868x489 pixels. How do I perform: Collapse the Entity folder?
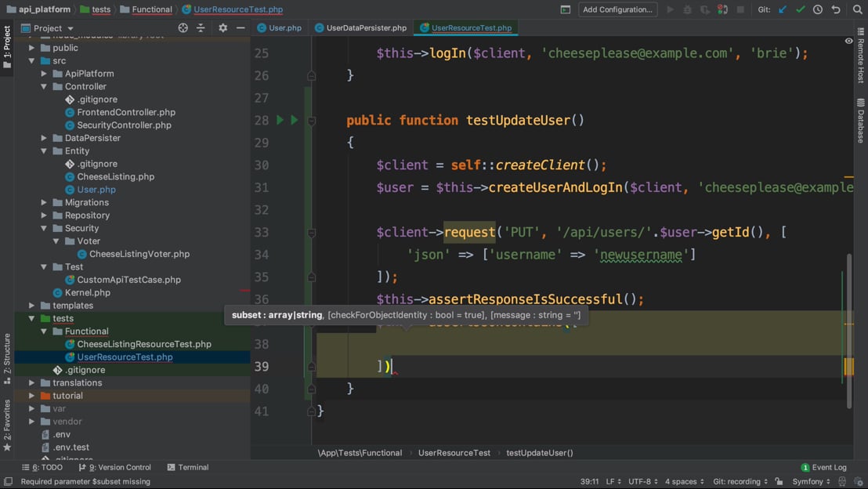(44, 151)
